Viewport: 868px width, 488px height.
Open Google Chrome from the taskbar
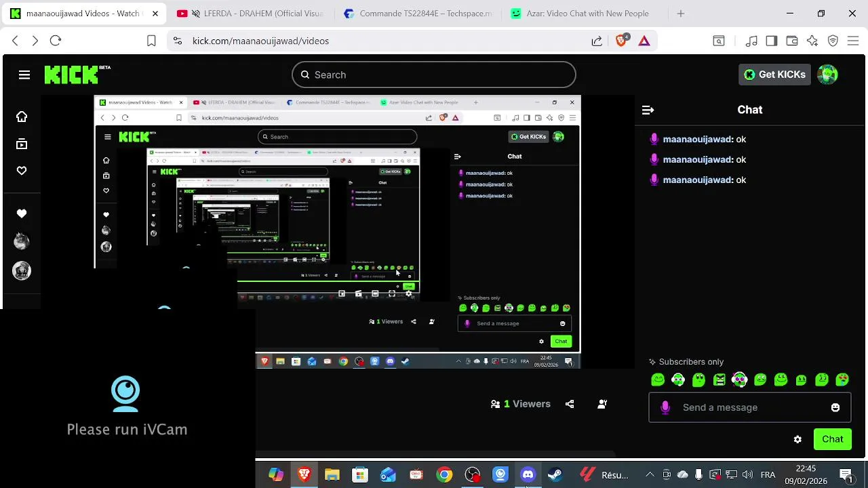pos(444,475)
